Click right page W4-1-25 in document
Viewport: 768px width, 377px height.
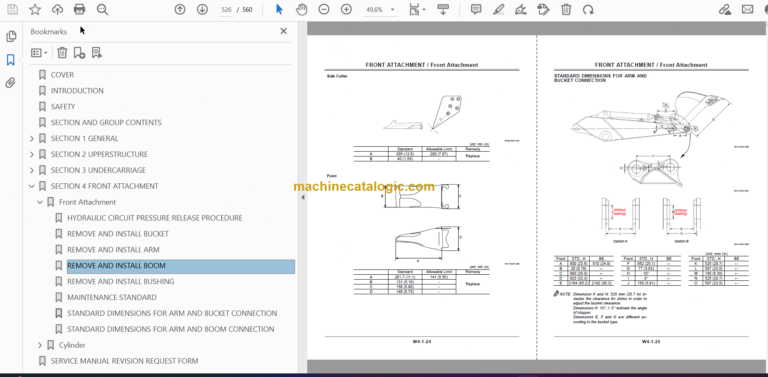pos(652,197)
